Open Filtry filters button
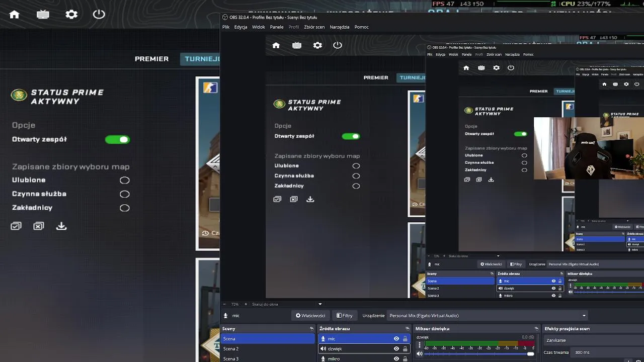 (x=345, y=316)
